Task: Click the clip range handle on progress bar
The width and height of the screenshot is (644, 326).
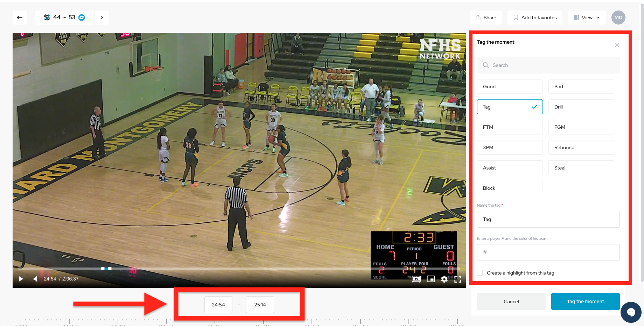Action: coord(106,269)
